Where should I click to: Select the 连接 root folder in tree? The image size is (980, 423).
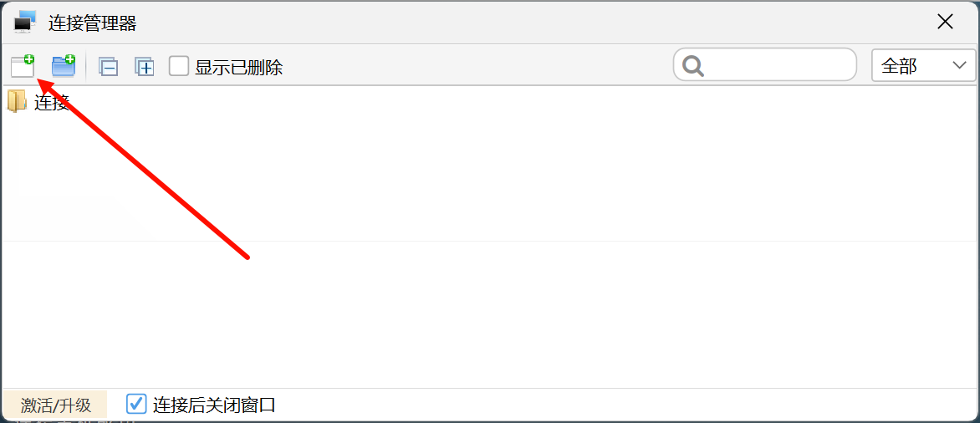click(x=51, y=103)
